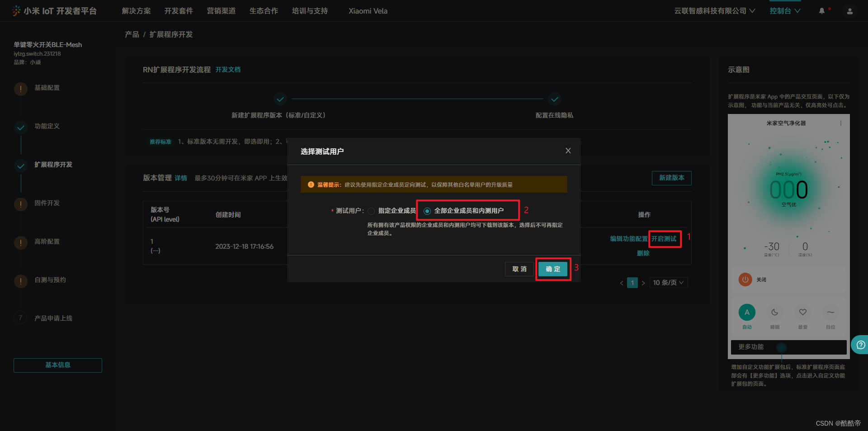868x431 pixels.
Task: Click the 固件开发 warning step icon
Action: pos(21,204)
